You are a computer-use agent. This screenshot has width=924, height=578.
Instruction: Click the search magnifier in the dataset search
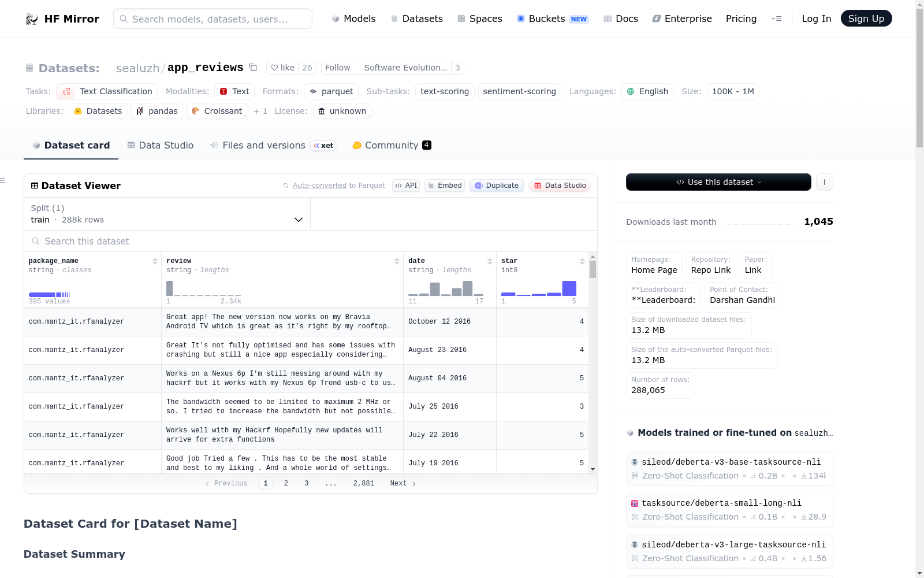36,241
